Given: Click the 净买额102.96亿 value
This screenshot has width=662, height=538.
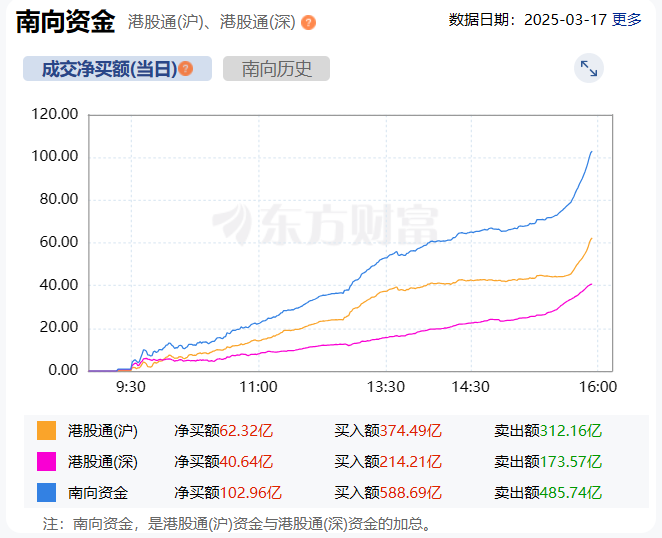Looking at the screenshot, I should (x=228, y=493).
